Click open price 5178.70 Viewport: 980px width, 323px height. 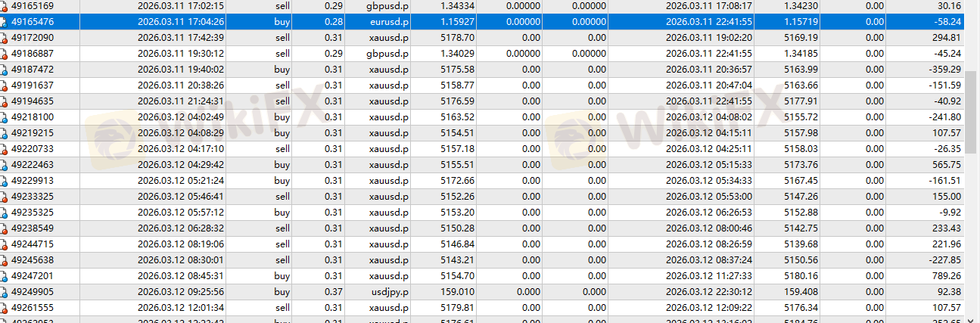459,38
